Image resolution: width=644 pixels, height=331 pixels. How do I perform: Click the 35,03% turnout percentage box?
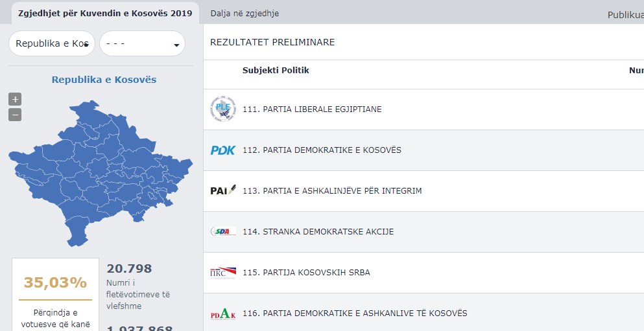click(55, 295)
